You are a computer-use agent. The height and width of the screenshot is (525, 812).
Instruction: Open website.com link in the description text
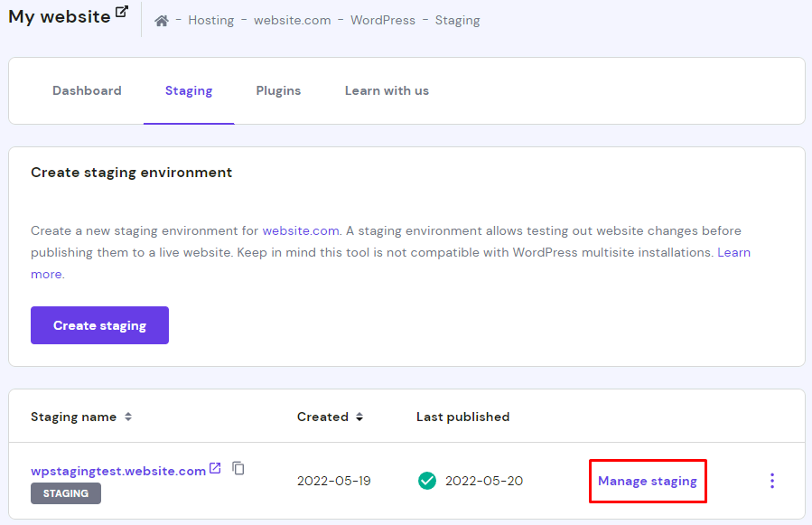[x=301, y=230]
